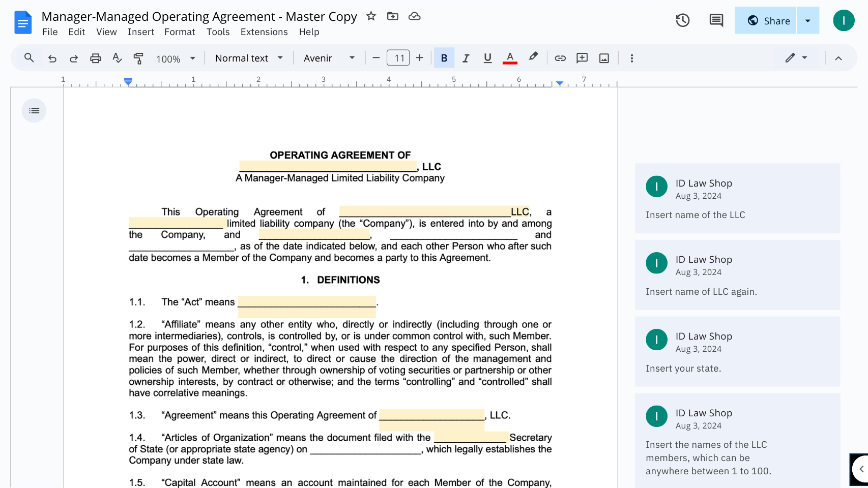Undo the last action

(52, 58)
